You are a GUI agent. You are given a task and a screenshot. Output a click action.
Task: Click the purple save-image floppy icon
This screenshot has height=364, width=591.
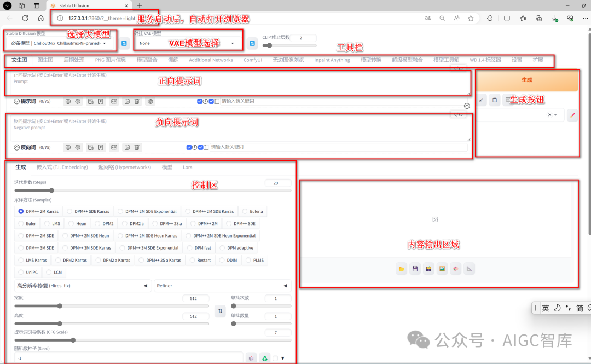click(415, 269)
